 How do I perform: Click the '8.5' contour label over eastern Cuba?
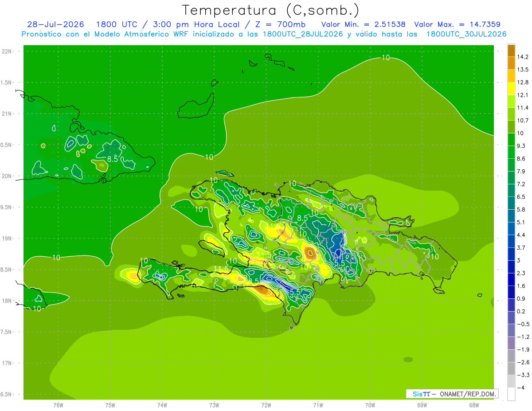click(113, 159)
